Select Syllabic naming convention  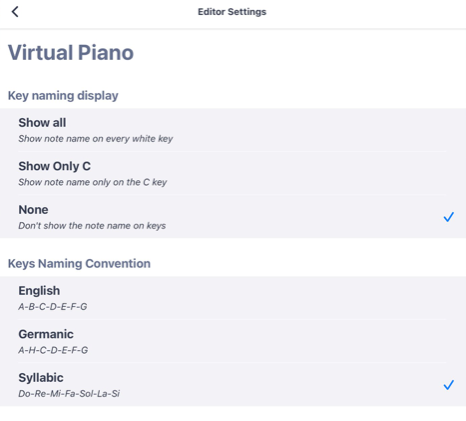[233, 385]
